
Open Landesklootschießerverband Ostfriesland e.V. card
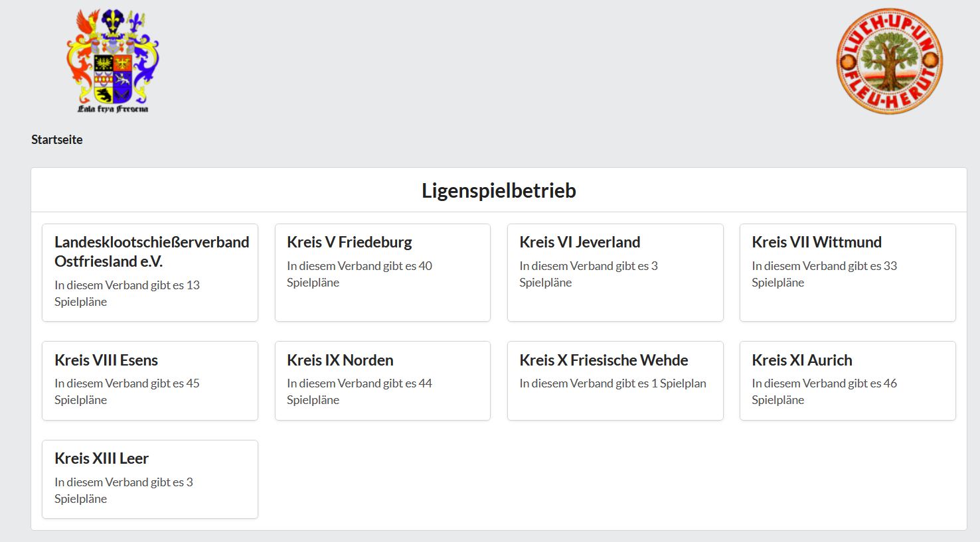pyautogui.click(x=151, y=251)
